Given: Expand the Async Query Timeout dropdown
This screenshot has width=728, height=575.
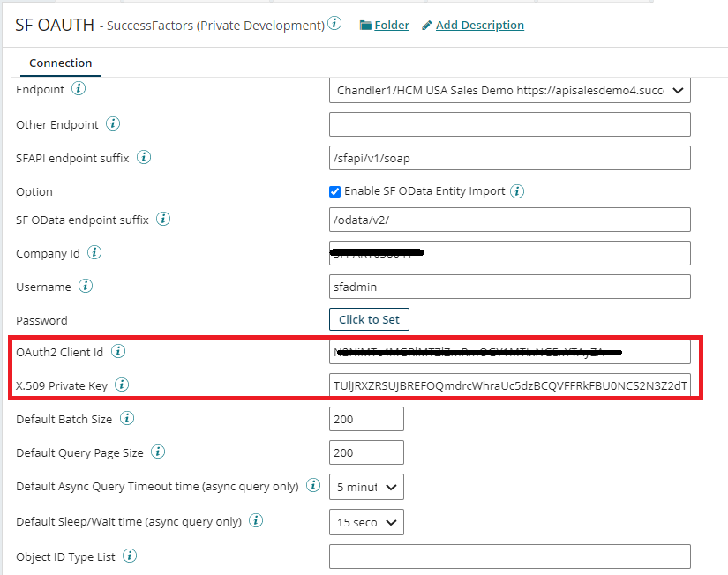Looking at the screenshot, I should click(x=366, y=487).
